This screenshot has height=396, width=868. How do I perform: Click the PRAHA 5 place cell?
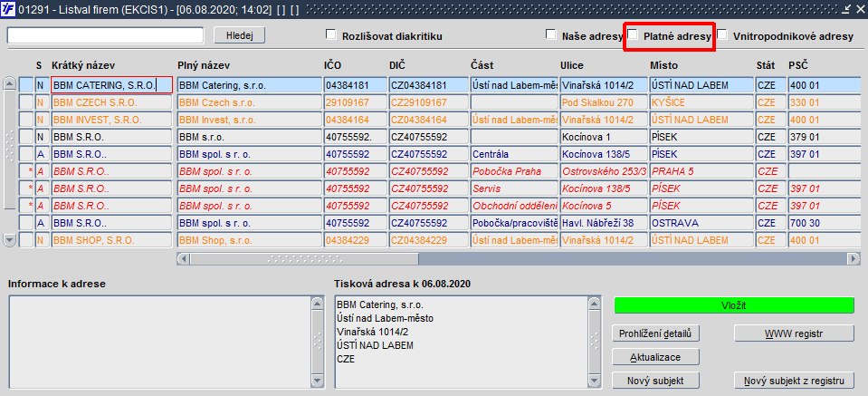[x=701, y=171]
